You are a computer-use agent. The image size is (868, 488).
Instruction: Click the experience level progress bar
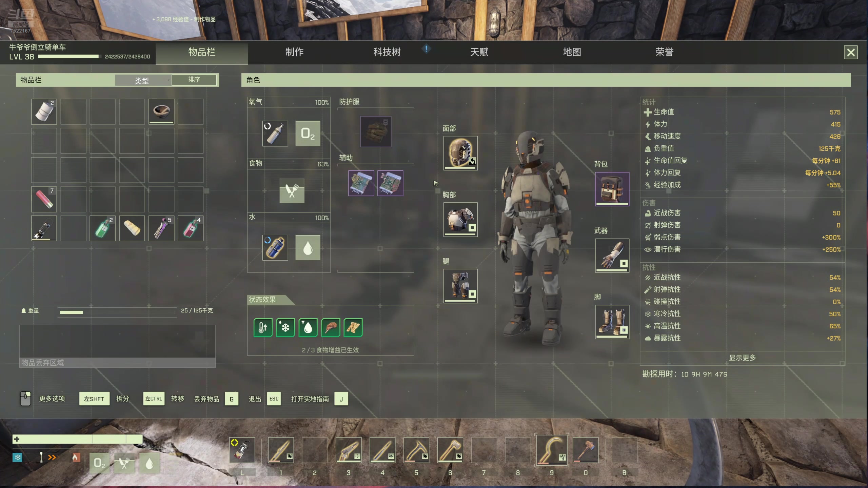(70, 57)
